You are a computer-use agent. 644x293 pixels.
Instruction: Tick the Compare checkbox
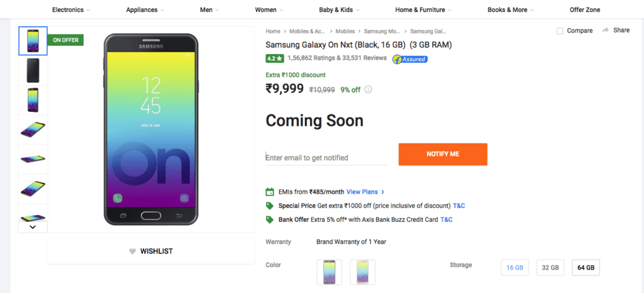click(560, 31)
